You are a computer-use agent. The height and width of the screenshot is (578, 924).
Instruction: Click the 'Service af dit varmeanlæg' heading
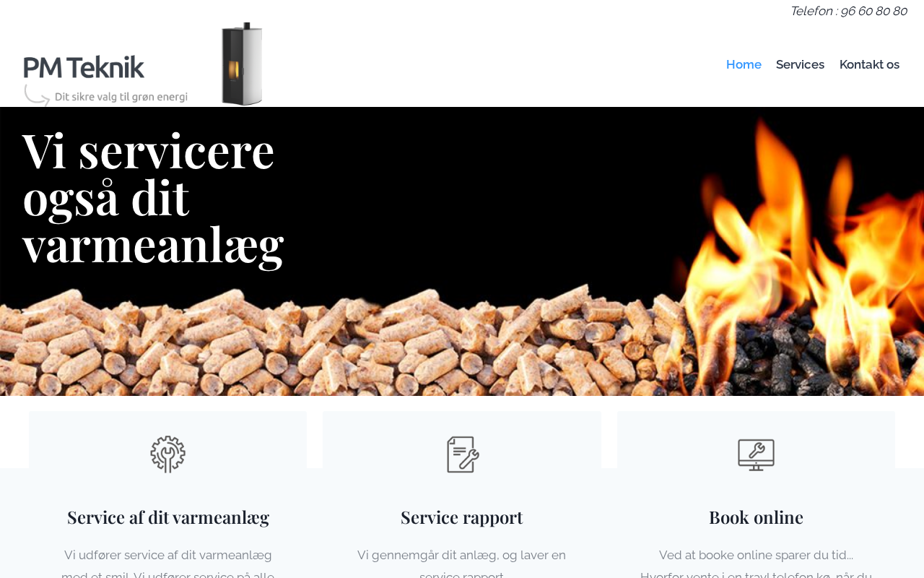pos(168,517)
